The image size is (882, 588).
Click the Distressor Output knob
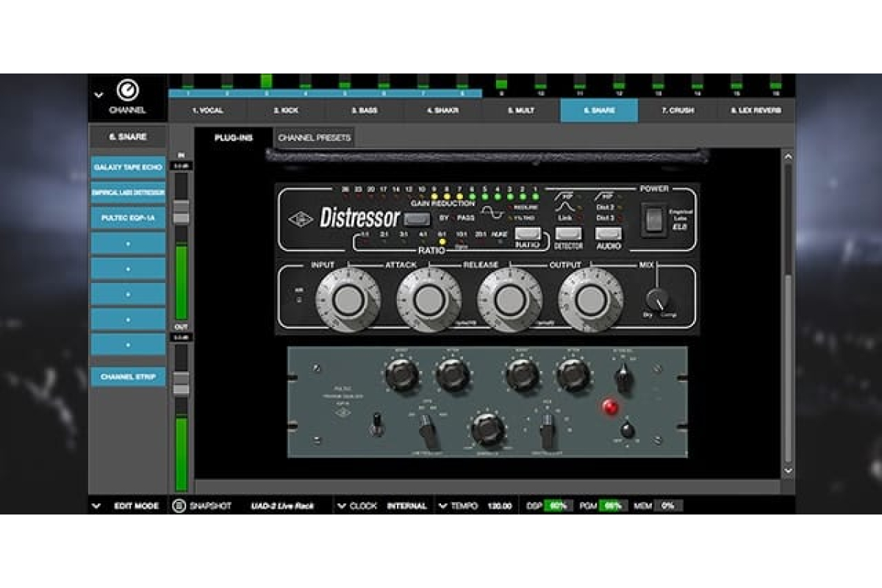tap(591, 300)
